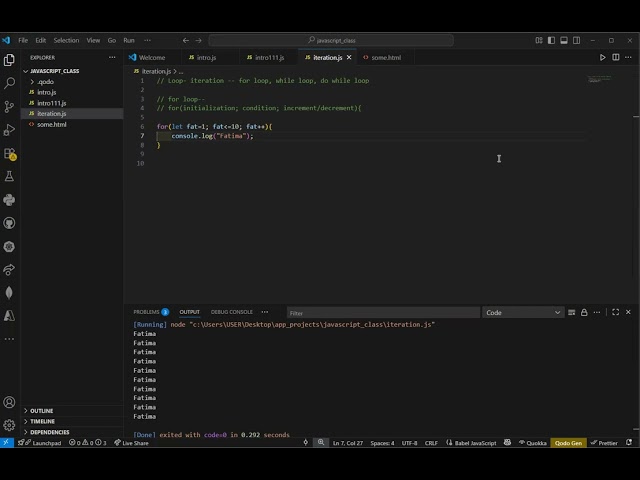Click Live Share in status bar
The height and width of the screenshot is (480, 640).
click(x=131, y=443)
